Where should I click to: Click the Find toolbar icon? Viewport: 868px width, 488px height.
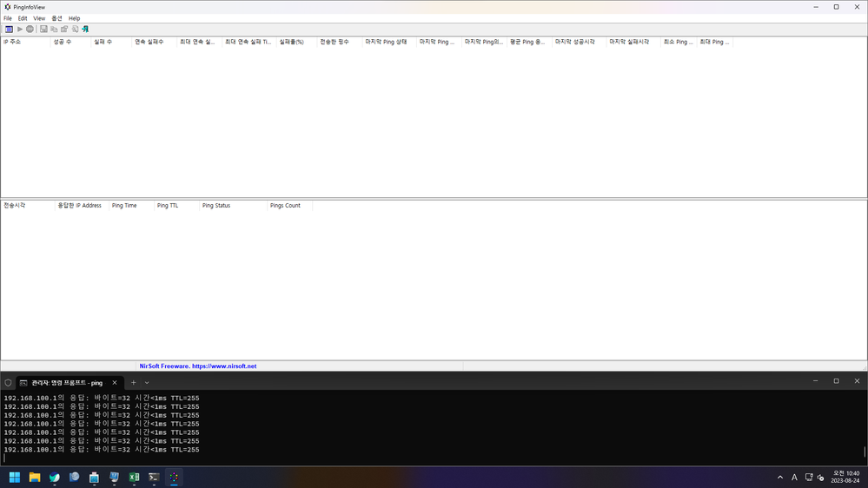coord(75,29)
